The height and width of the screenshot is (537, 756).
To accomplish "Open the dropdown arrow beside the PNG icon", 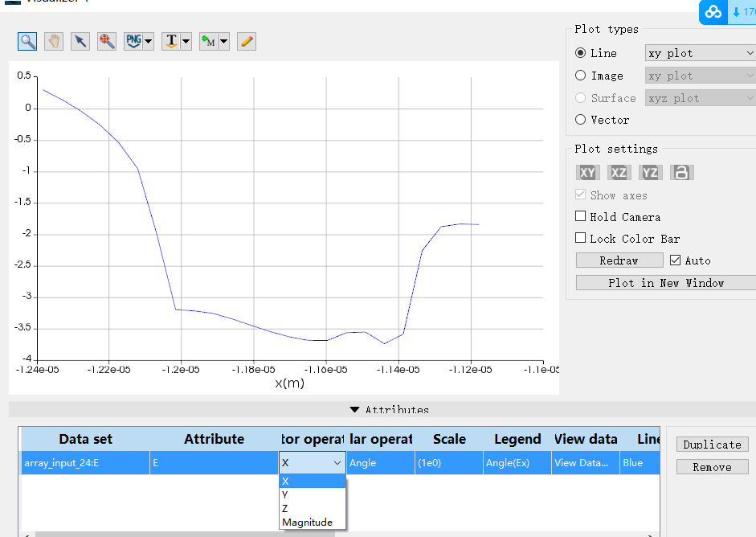I will (x=149, y=42).
